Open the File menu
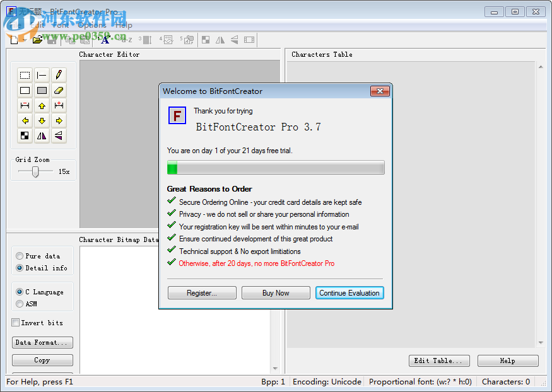Screen dimensions: 552x392 point(16,25)
